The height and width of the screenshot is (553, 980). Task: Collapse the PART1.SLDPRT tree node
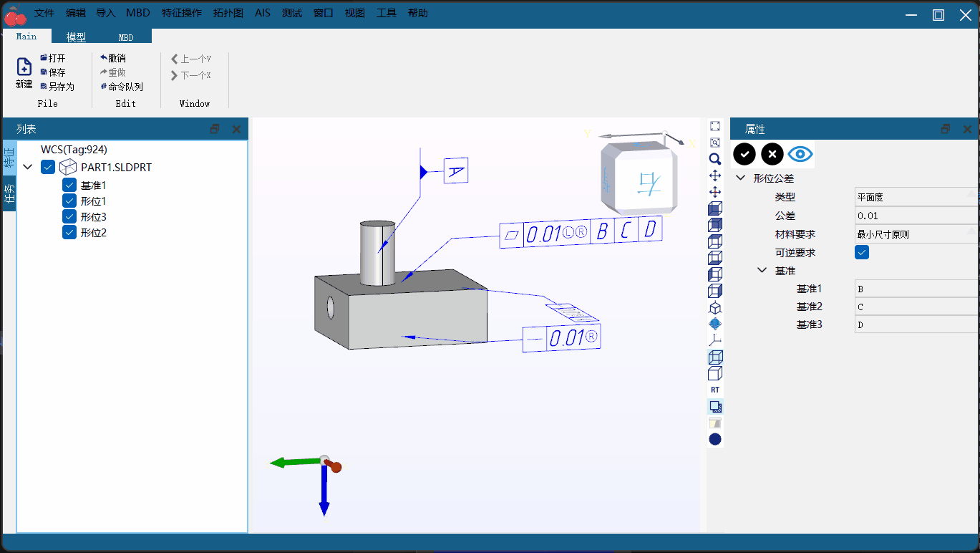(x=28, y=167)
